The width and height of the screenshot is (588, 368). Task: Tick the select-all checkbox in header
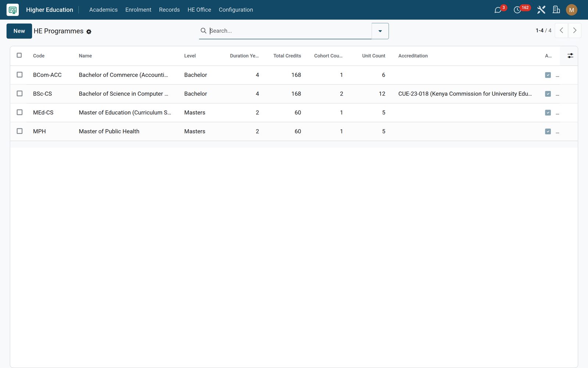tap(19, 55)
